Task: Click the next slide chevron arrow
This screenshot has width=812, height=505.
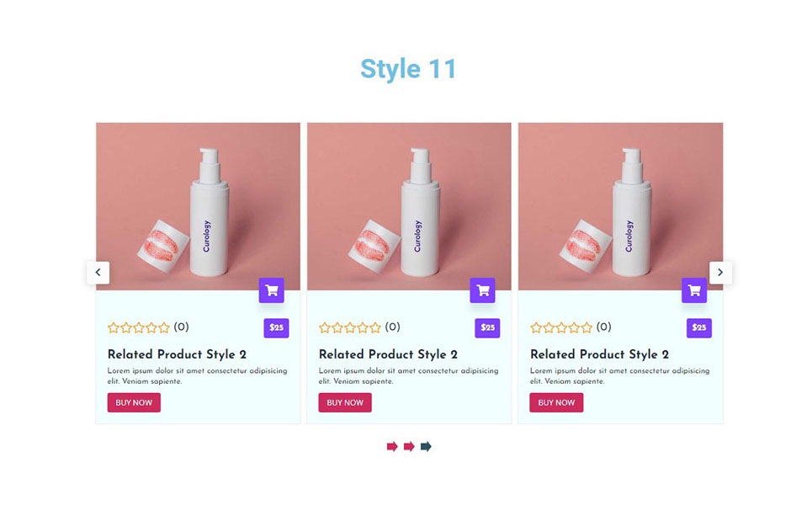Action: [x=720, y=273]
